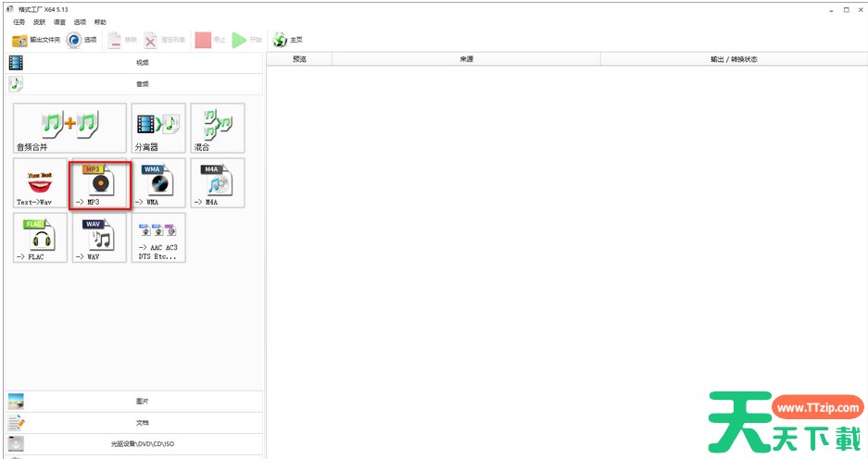Image resolution: width=868 pixels, height=459 pixels.
Task: Click the 清空列表 clear list button
Action: [x=164, y=40]
